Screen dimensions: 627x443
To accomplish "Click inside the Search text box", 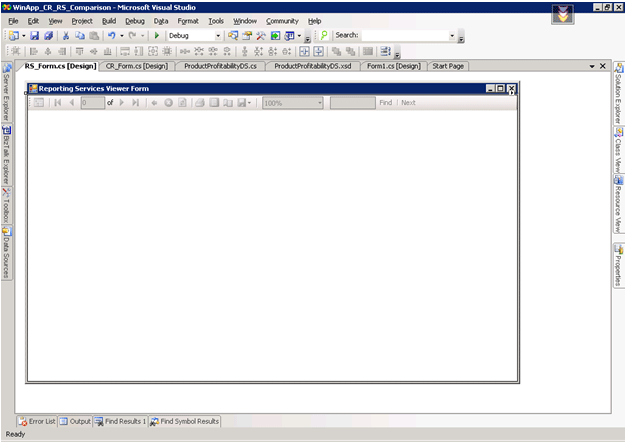I will pyautogui.click(x=405, y=36).
